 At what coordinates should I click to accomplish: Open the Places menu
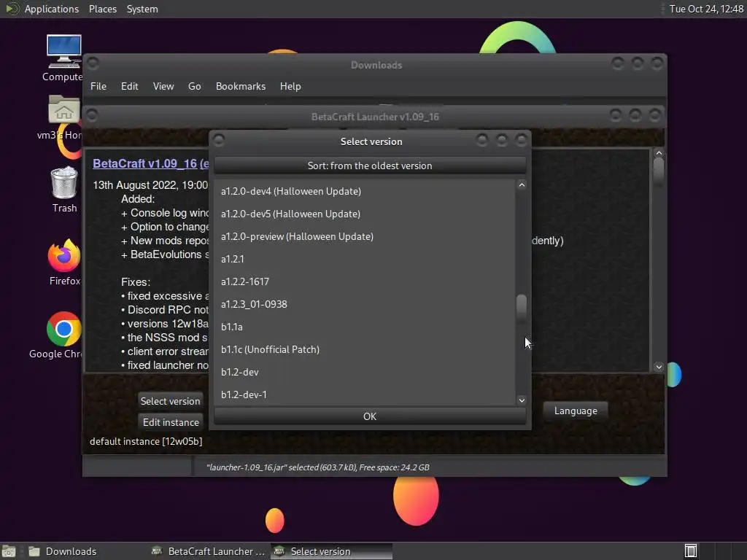(102, 9)
